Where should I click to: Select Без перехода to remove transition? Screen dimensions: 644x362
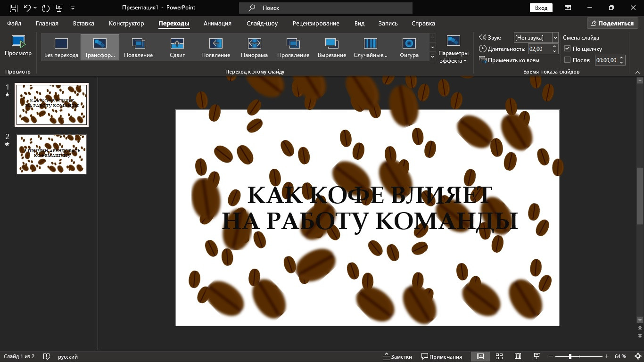point(61,48)
